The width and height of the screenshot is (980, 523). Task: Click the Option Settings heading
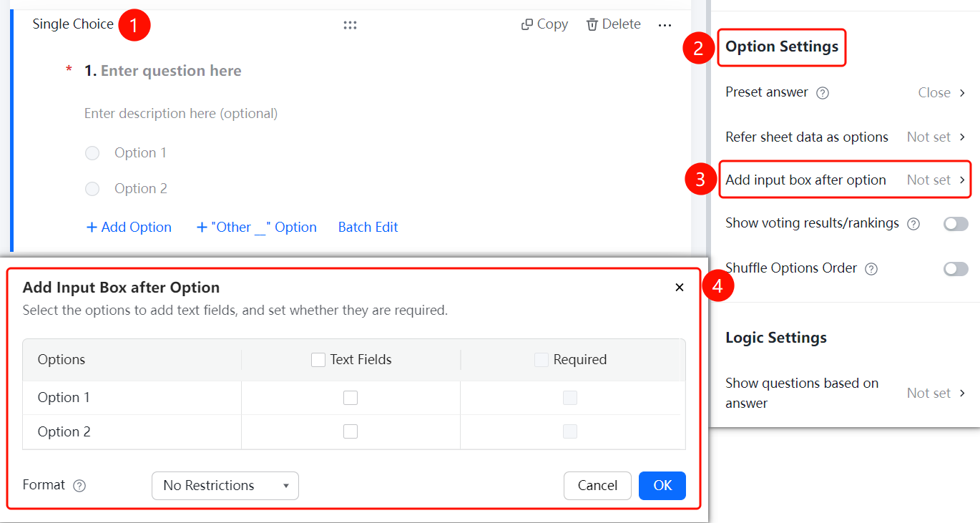point(782,47)
